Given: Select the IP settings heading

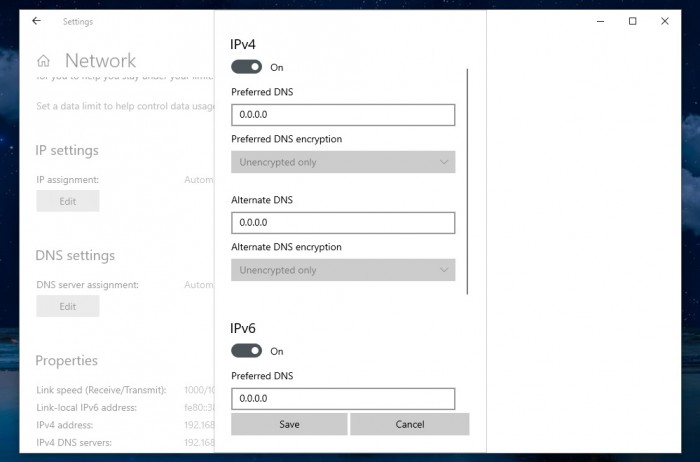Looking at the screenshot, I should coord(67,150).
